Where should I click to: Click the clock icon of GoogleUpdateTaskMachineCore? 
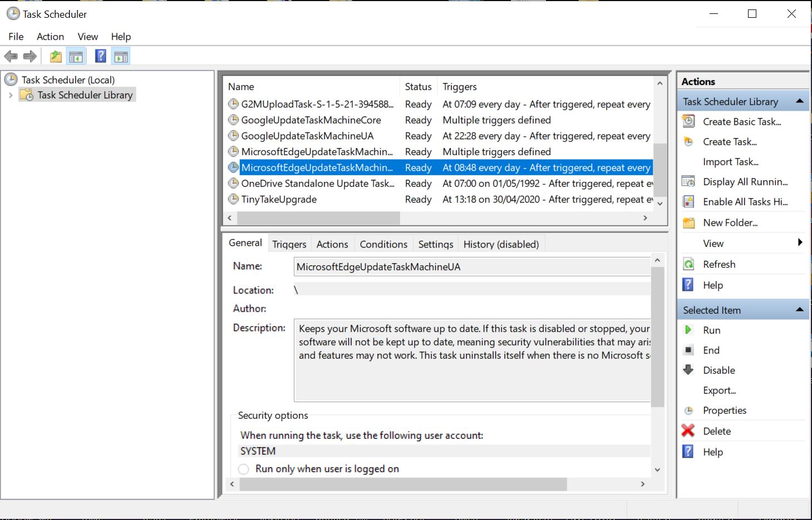coord(233,120)
